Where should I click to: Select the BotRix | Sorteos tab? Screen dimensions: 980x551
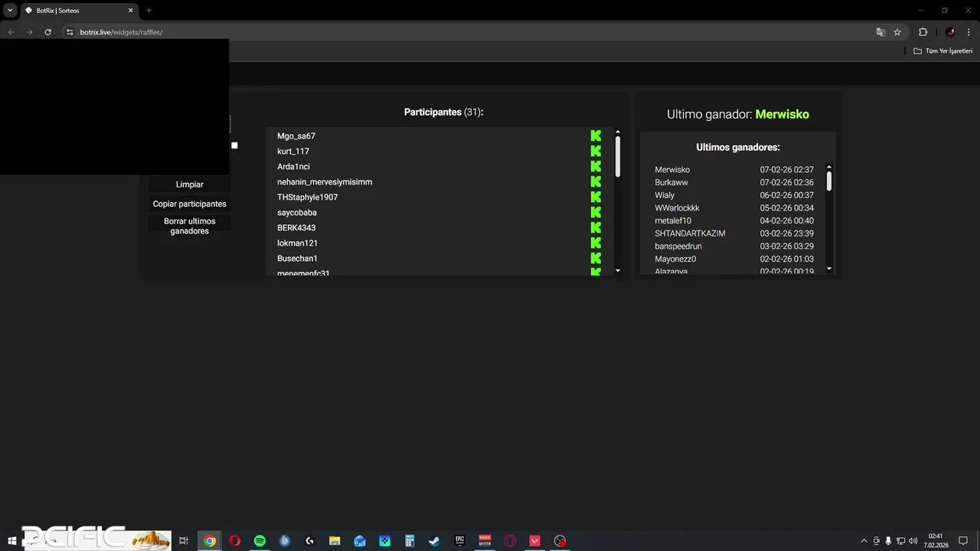click(79, 11)
